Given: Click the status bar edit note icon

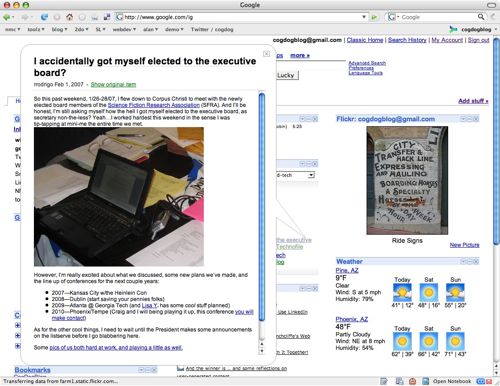Looking at the screenshot, I should tap(384, 381).
